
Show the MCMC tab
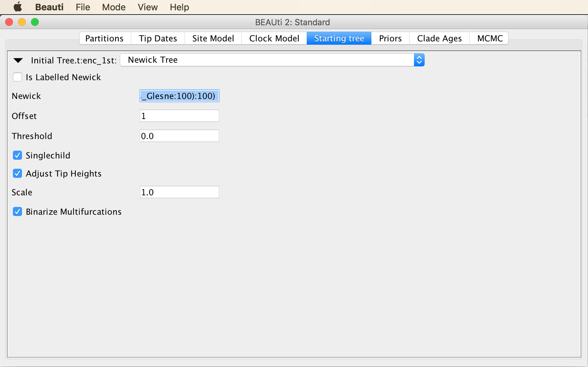click(490, 38)
